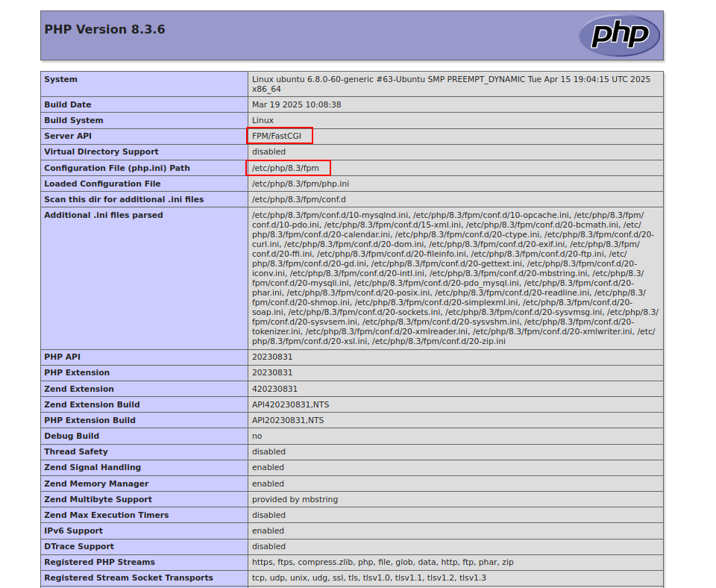Click the Debug Build value no
This screenshot has width=716, height=588.
point(257,436)
